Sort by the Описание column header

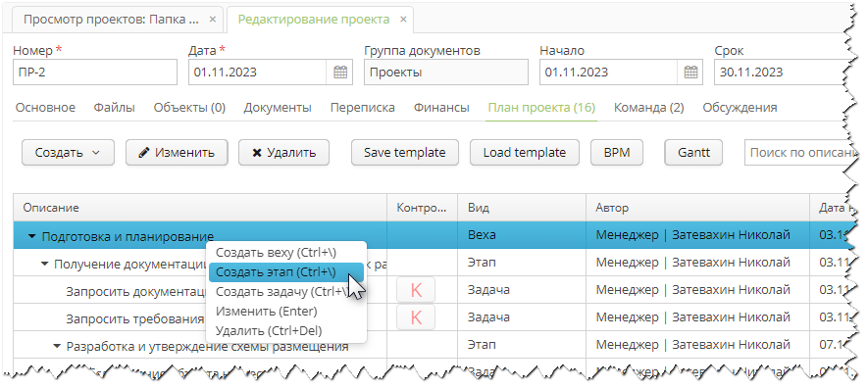200,208
